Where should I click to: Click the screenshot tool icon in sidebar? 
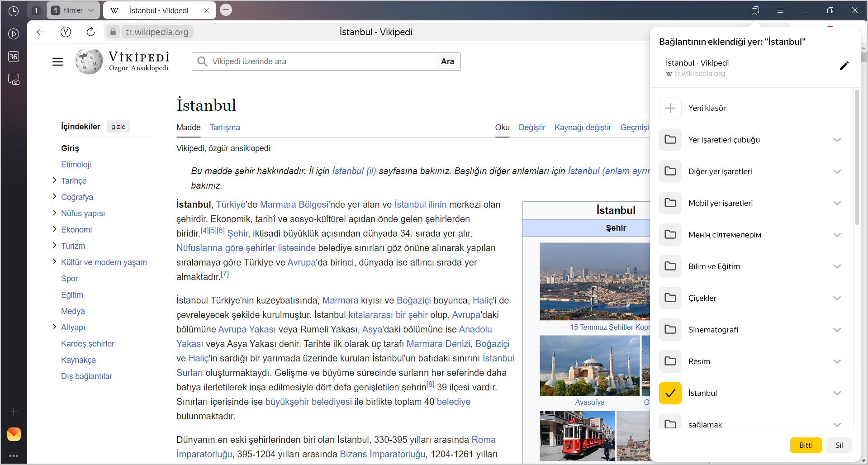(x=14, y=80)
